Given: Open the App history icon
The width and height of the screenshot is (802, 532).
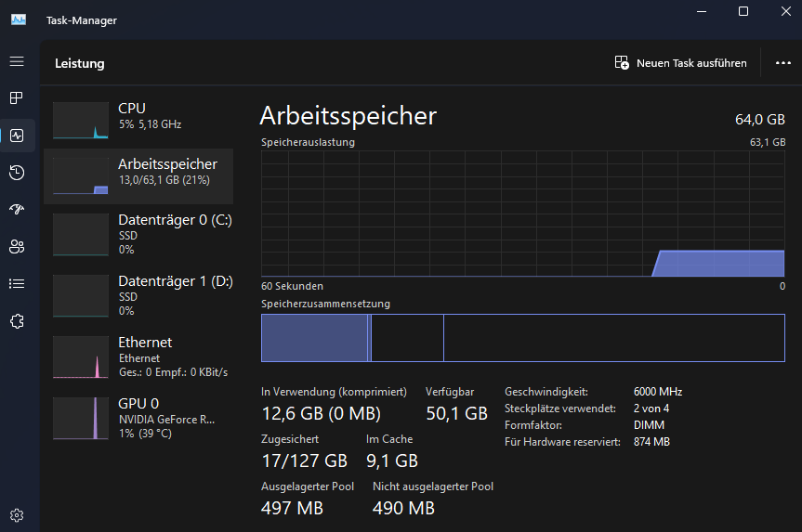Looking at the screenshot, I should (17, 173).
